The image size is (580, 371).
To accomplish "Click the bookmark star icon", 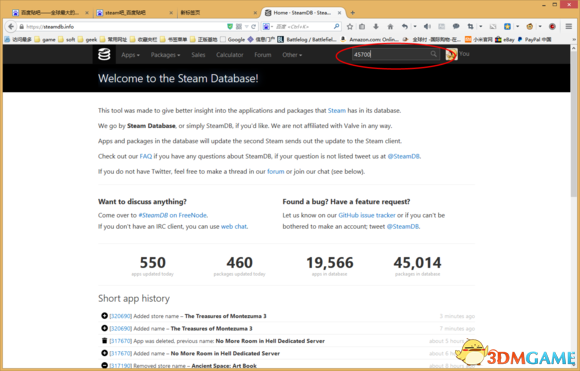I will [350, 26].
